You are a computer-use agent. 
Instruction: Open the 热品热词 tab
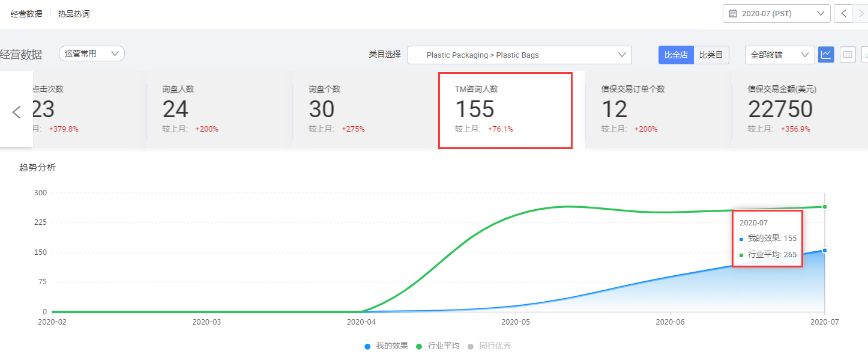(x=74, y=14)
